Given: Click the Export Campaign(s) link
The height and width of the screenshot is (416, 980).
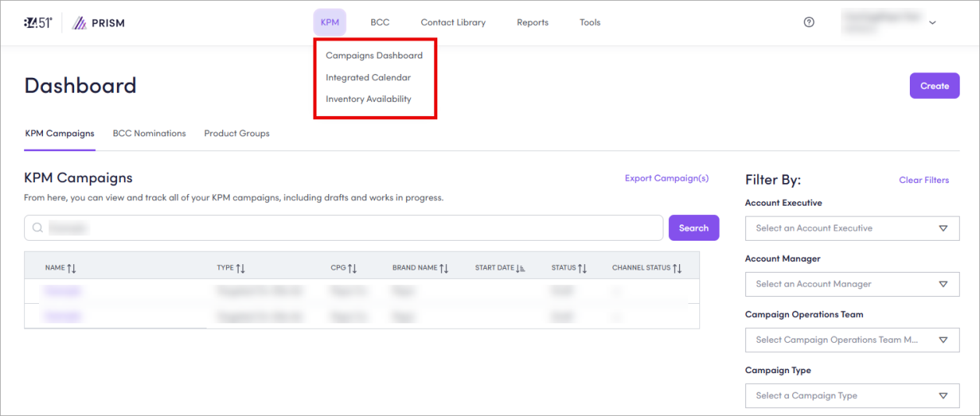Looking at the screenshot, I should pos(667,178).
